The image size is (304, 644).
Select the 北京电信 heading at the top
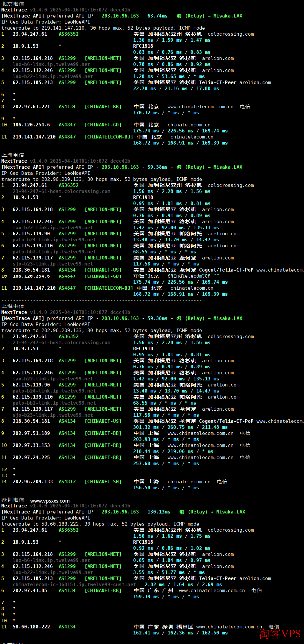13,4
